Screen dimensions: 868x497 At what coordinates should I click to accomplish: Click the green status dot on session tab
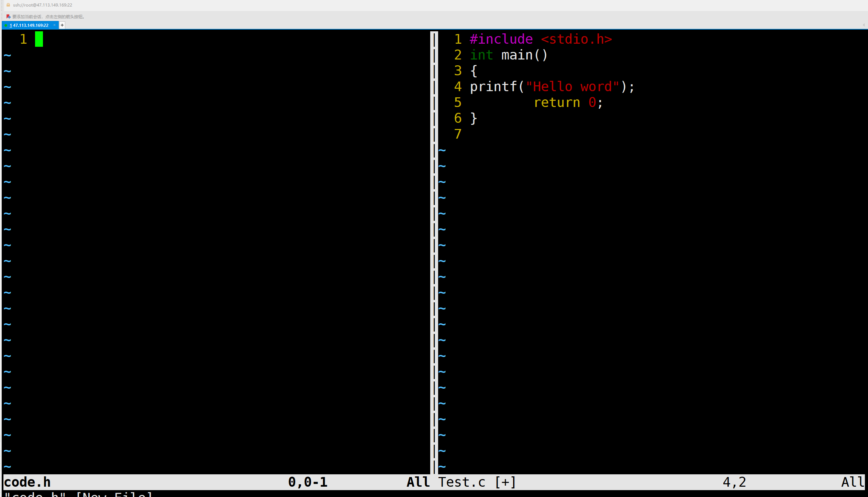click(x=6, y=25)
